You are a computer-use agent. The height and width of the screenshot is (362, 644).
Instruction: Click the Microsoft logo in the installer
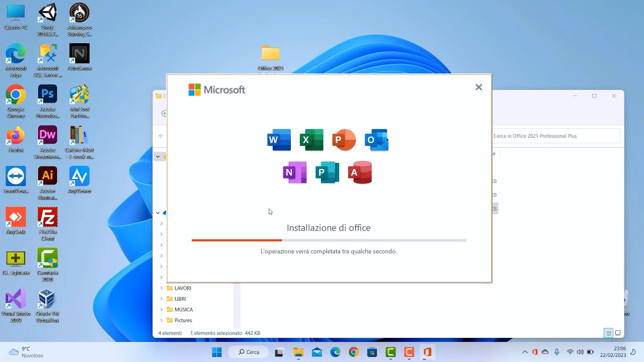coord(217,89)
